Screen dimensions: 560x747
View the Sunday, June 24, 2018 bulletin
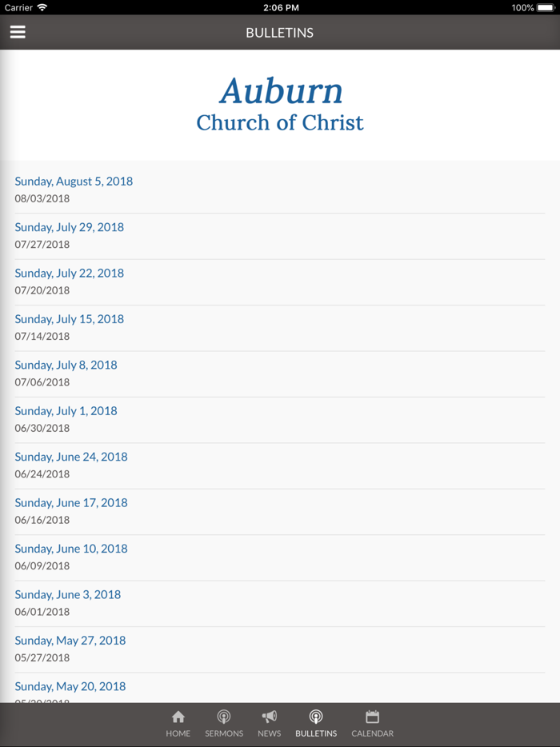(70, 456)
